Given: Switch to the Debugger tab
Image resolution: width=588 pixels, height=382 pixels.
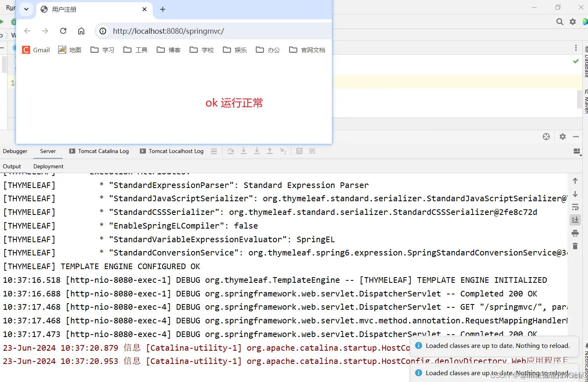Looking at the screenshot, I should tap(15, 151).
